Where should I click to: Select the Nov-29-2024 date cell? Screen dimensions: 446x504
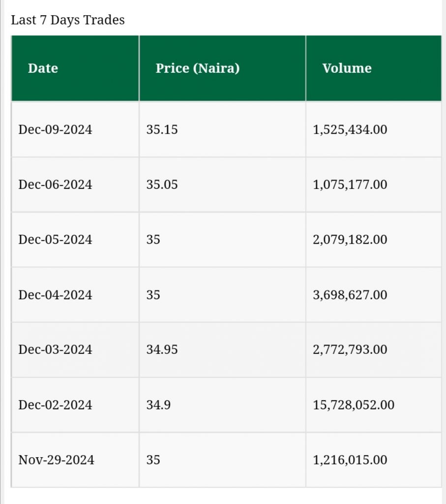coord(56,460)
